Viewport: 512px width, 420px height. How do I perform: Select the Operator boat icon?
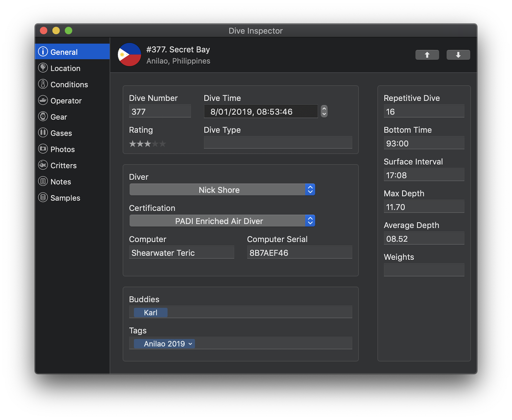tap(43, 100)
